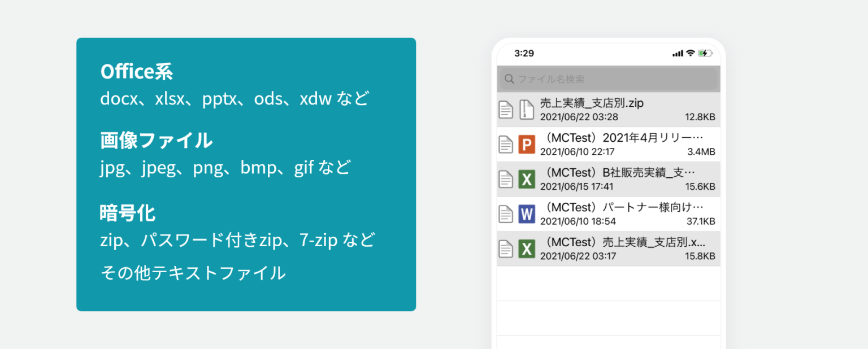Tap the Wi-Fi icon in the status bar
This screenshot has height=349, width=868.
tap(690, 53)
